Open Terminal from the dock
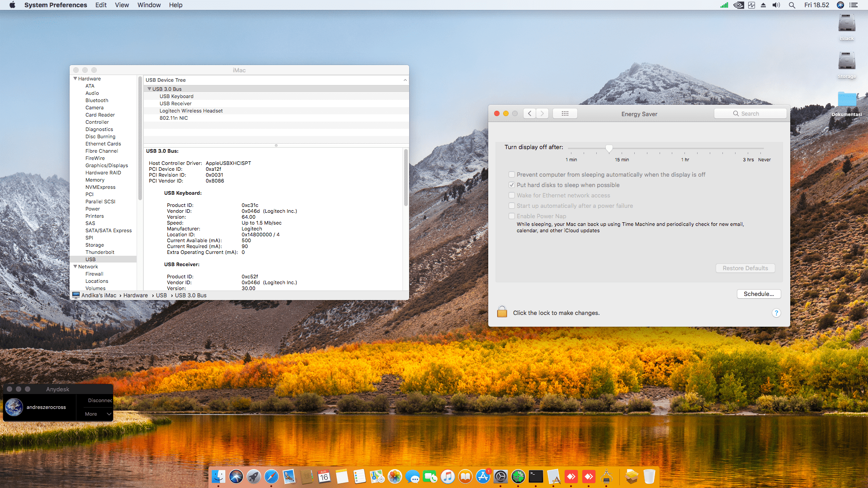The image size is (868, 488). pos(536,476)
